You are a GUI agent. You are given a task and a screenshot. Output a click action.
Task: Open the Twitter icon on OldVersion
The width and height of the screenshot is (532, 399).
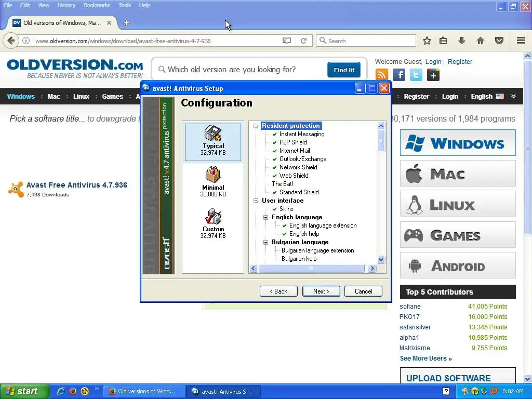click(x=416, y=75)
